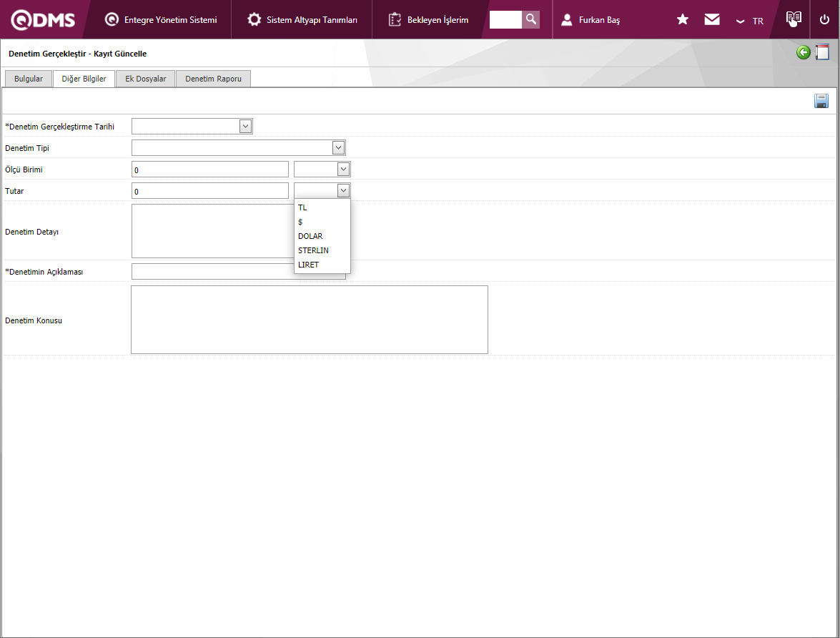Click the notepad icon beside back arrow

click(822, 53)
